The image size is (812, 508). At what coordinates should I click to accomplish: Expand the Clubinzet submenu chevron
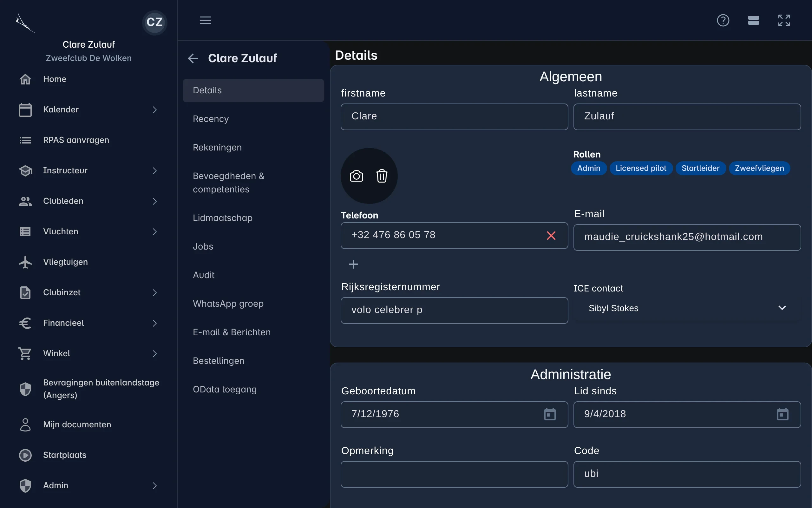click(155, 293)
